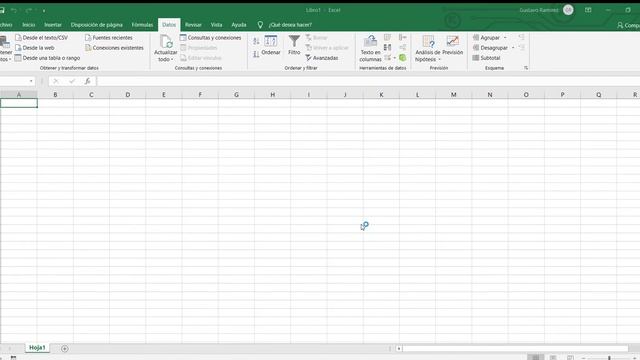The height and width of the screenshot is (360, 640).
Task: Select the Hoja1 sheet tab
Action: click(37, 348)
